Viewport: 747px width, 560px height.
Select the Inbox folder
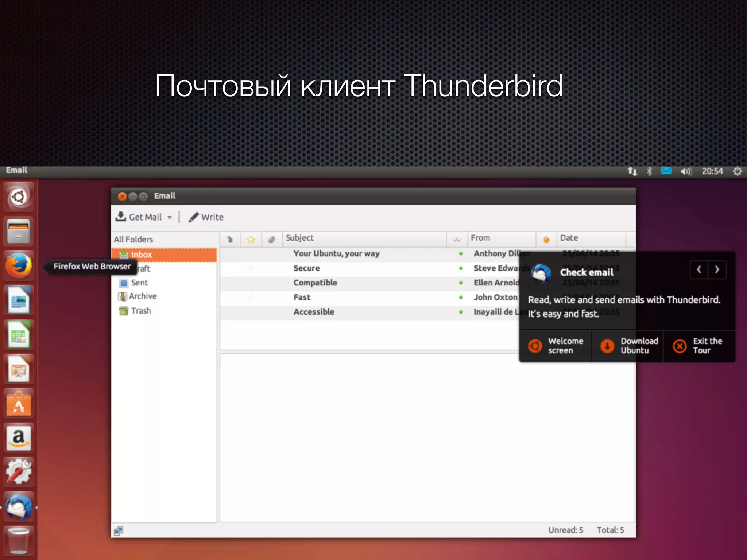tap(164, 255)
